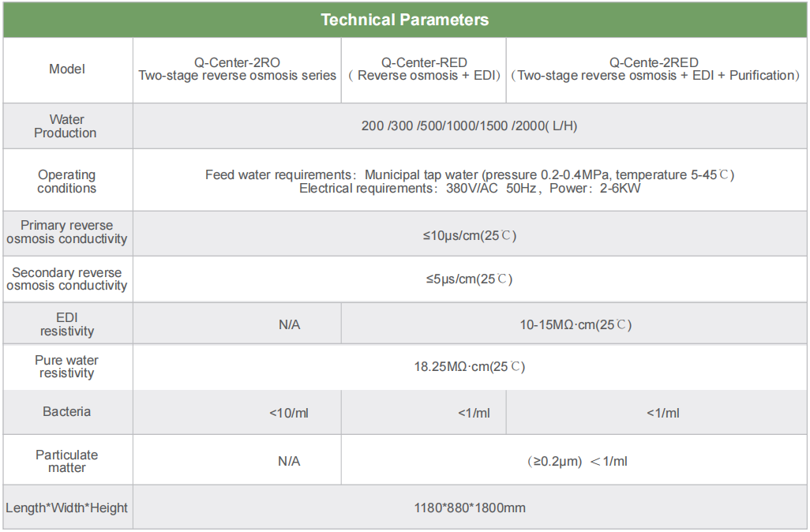Image resolution: width=810 pixels, height=532 pixels.
Task: Select the Particulate matter label cell
Action: tap(67, 461)
